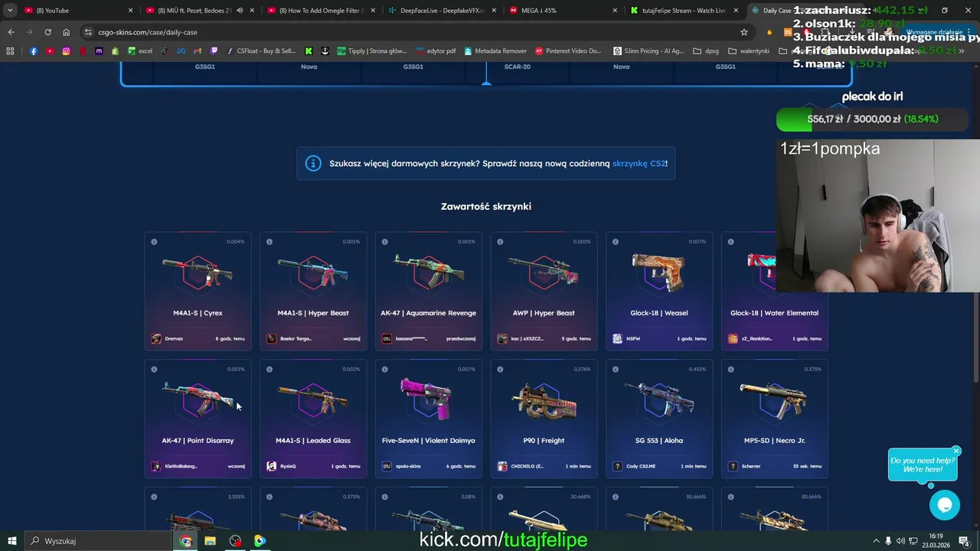
Task: Open File Explorer from the taskbar
Action: pyautogui.click(x=210, y=541)
